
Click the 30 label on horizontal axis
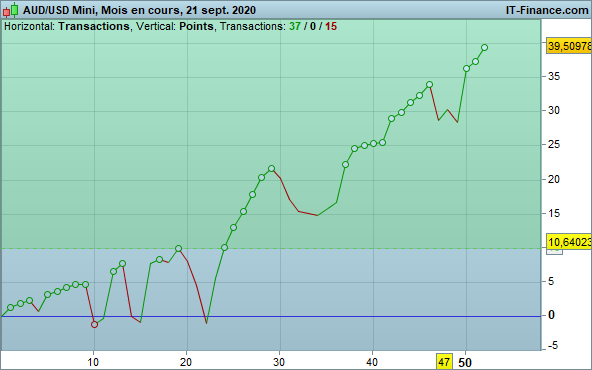pos(279,362)
